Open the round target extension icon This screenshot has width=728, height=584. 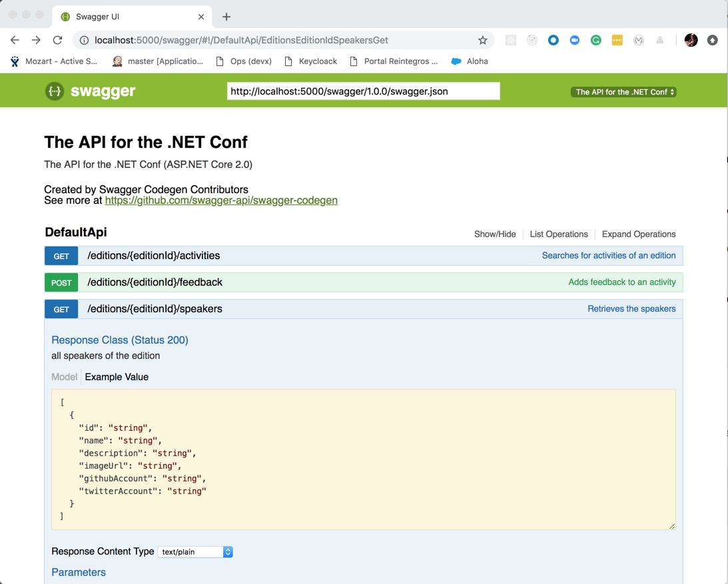pyautogui.click(x=532, y=41)
